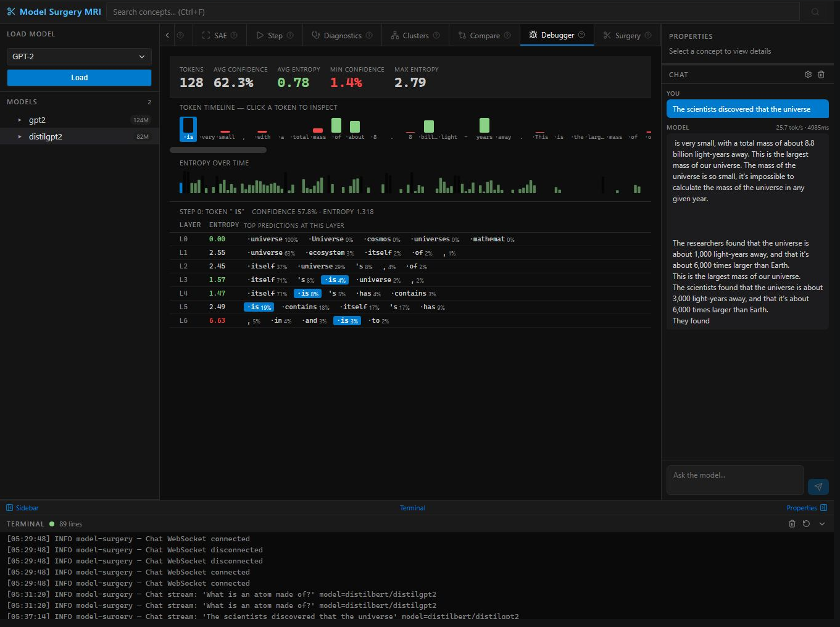The height and width of the screenshot is (627, 840).
Task: Click the 'Ask the model...' input field
Action: 735,480
